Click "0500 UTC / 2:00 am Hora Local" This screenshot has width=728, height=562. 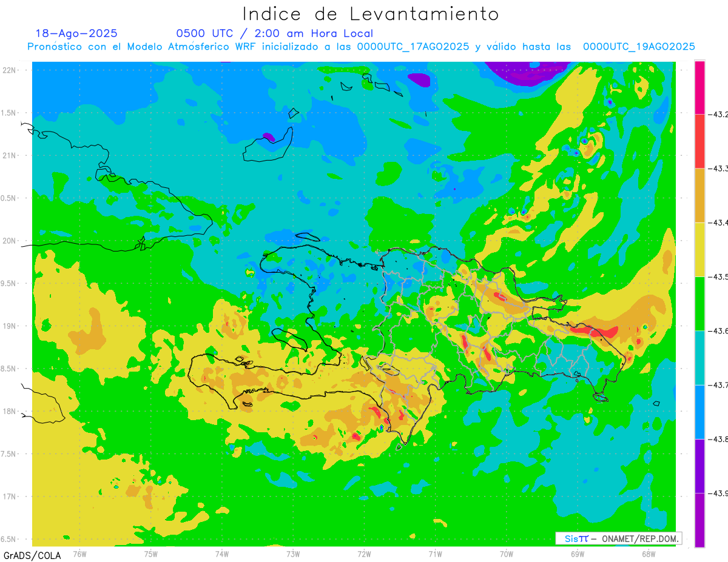tap(274, 33)
